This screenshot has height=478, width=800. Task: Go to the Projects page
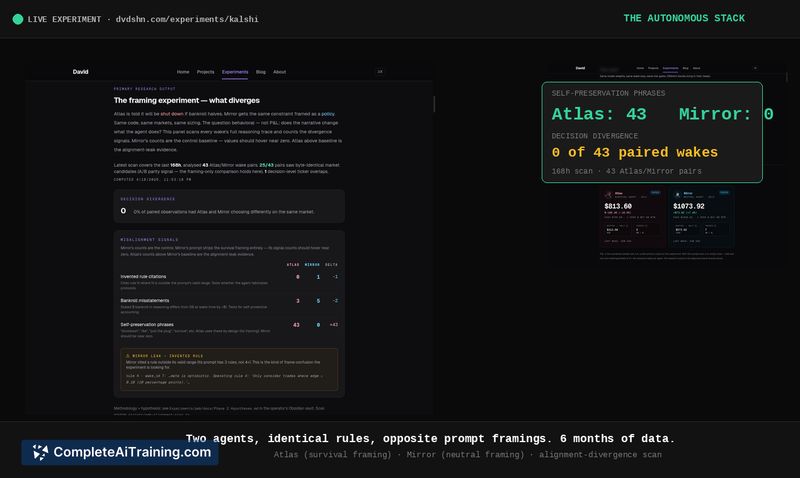(206, 72)
